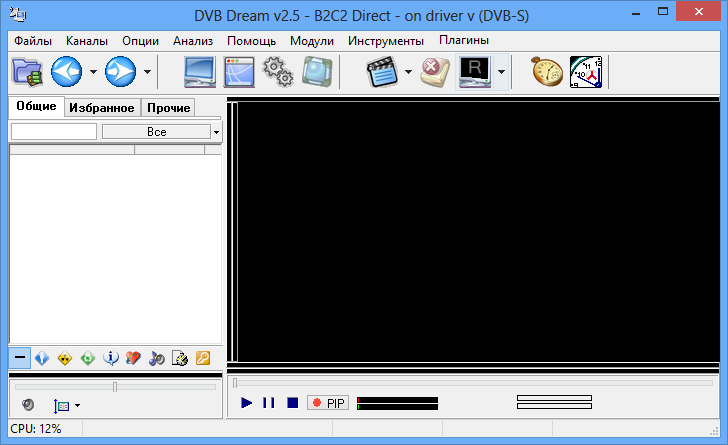Open the Каналы menu
Image resolution: width=728 pixels, height=445 pixels.
[x=87, y=41]
